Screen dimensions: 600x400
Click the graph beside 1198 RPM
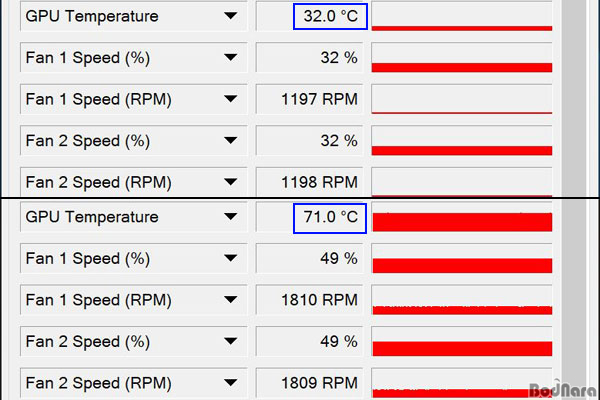pos(461,182)
